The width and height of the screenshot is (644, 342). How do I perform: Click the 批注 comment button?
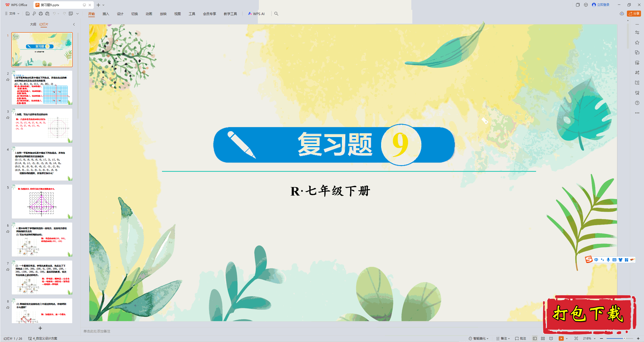point(520,338)
